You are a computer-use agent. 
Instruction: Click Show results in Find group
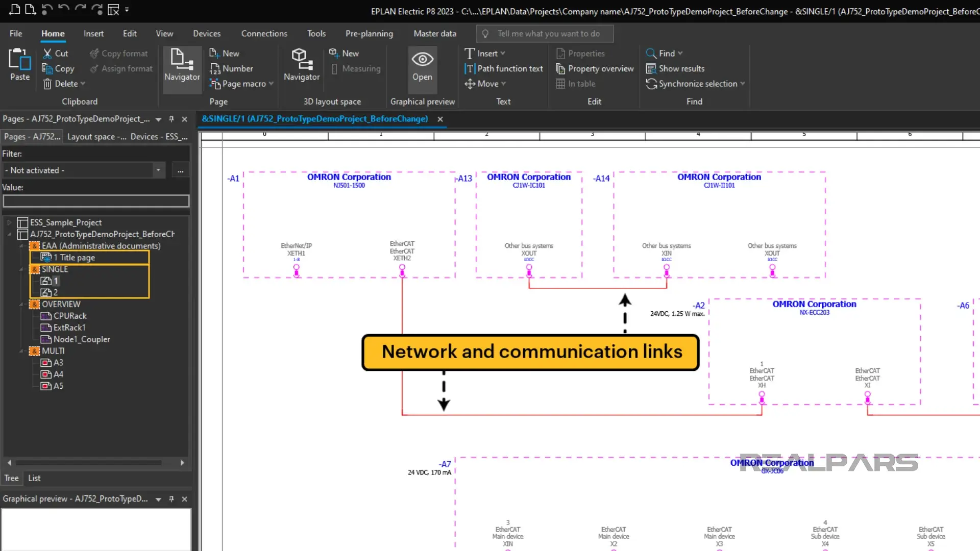tap(675, 68)
